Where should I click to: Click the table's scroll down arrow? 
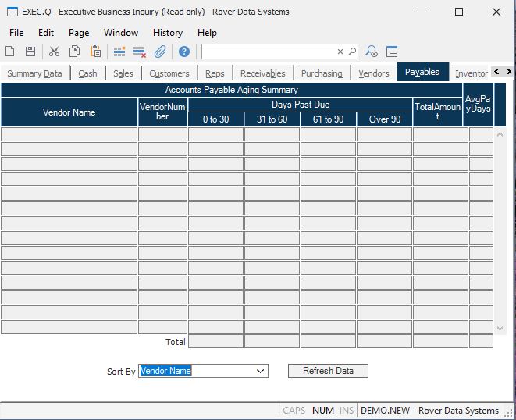(x=500, y=329)
